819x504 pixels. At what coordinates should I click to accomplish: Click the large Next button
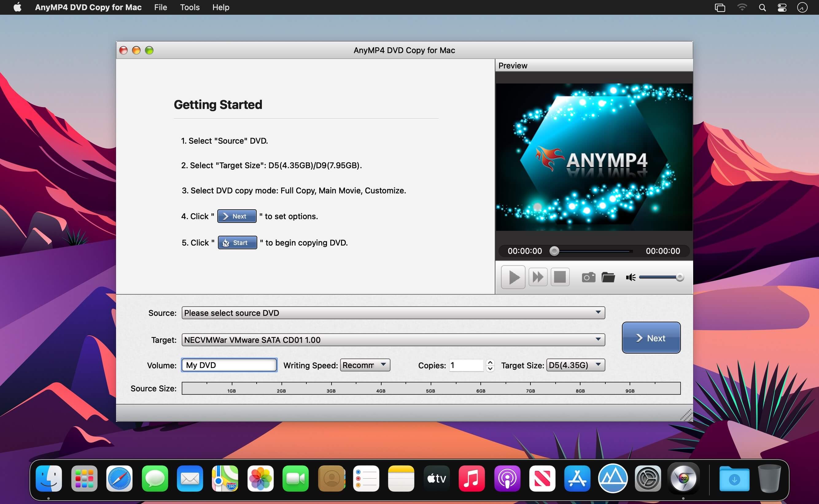pos(651,338)
